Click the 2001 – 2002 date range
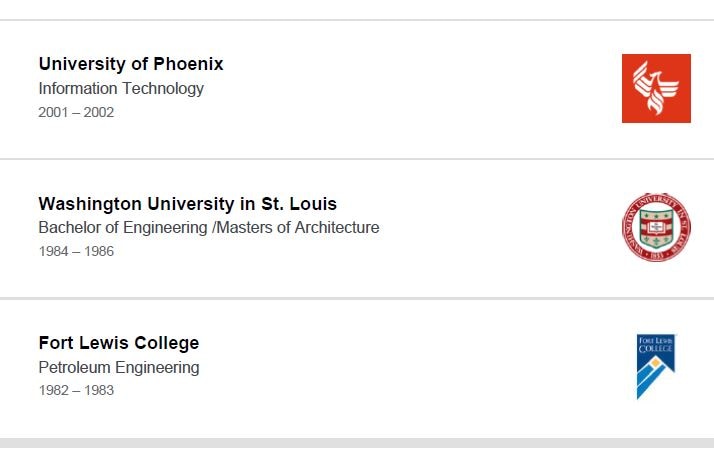 (76, 112)
